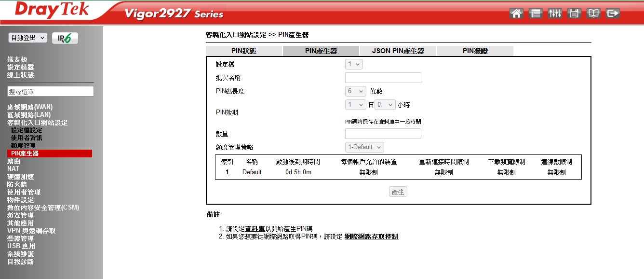Click the 產生 button
Viewport: 644px width, 279px height.
point(398,192)
